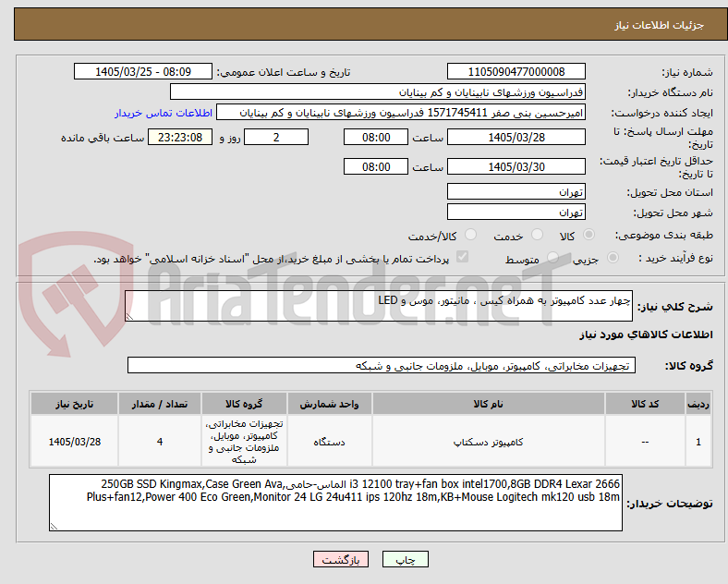Click the شرح کلی نیاز label
Image resolution: width=728 pixels, height=584 pixels.
pos(674,307)
